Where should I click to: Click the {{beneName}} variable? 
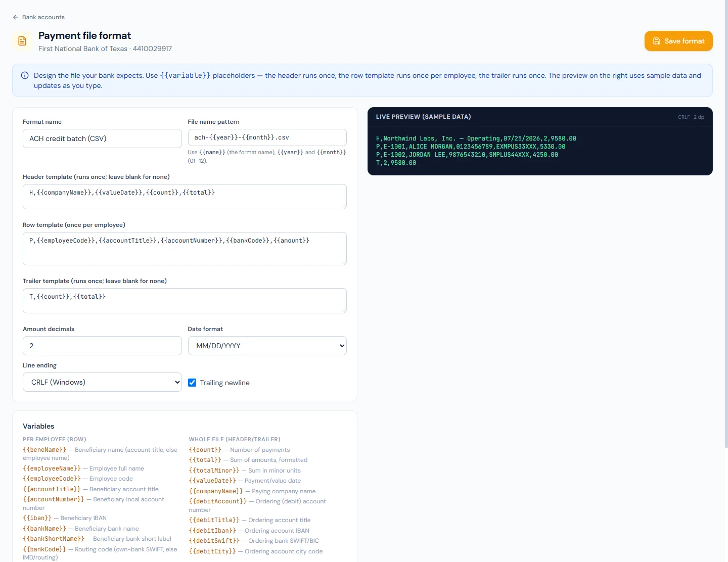(44, 450)
